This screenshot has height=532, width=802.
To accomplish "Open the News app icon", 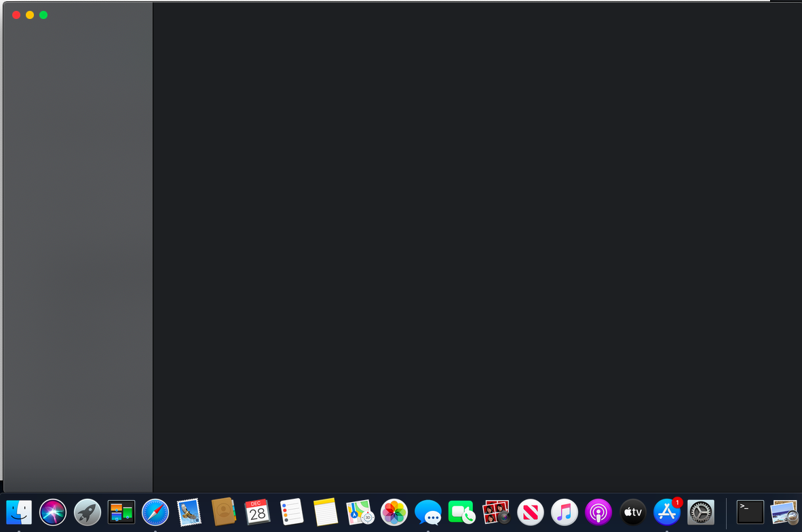I will point(531,512).
